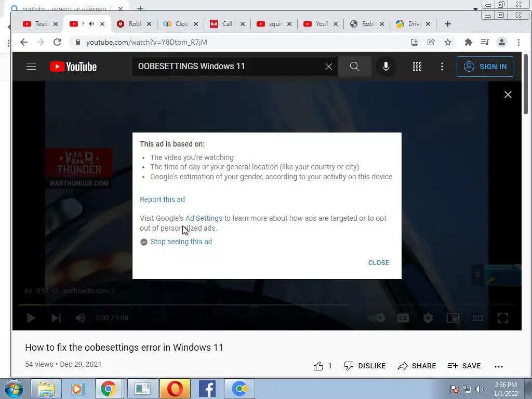Open media player in taskbar

pos(77,389)
